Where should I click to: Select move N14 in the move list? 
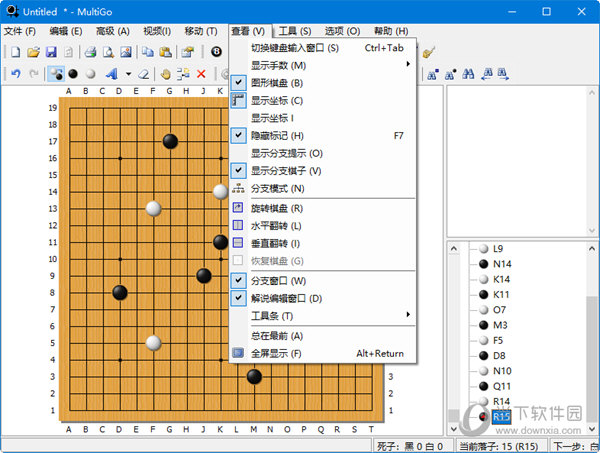[501, 263]
